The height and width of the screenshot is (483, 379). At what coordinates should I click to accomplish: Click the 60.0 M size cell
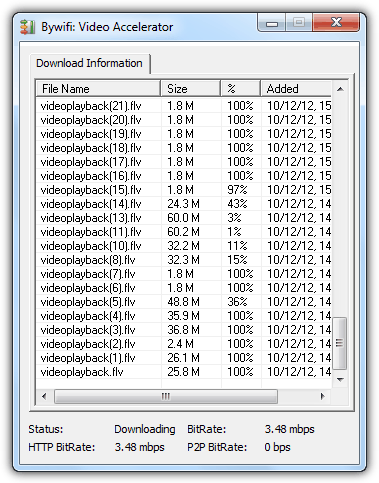pyautogui.click(x=183, y=218)
